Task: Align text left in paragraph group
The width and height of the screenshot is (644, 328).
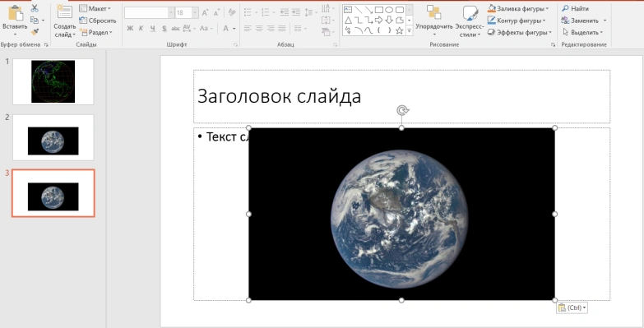Action: [248, 28]
